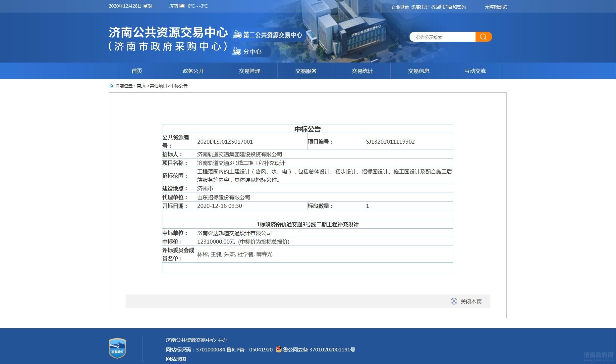Open 互动交流 in the navigation bar

475,71
